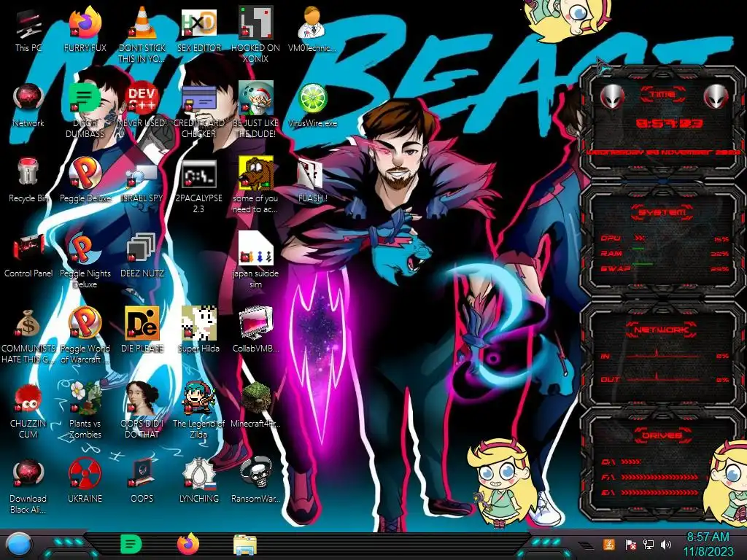Screen dimensions: 747x560
Task: Select the Download Black Ali... icon
Action: pyautogui.click(x=28, y=486)
